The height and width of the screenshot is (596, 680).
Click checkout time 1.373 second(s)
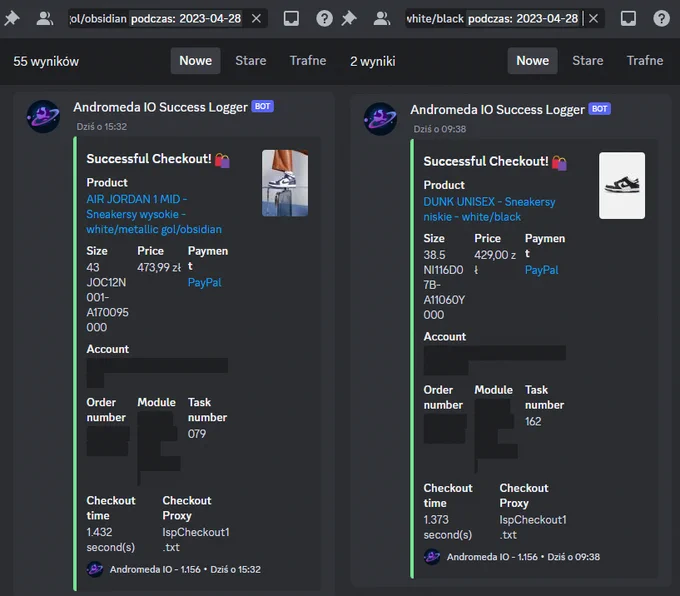click(x=448, y=527)
